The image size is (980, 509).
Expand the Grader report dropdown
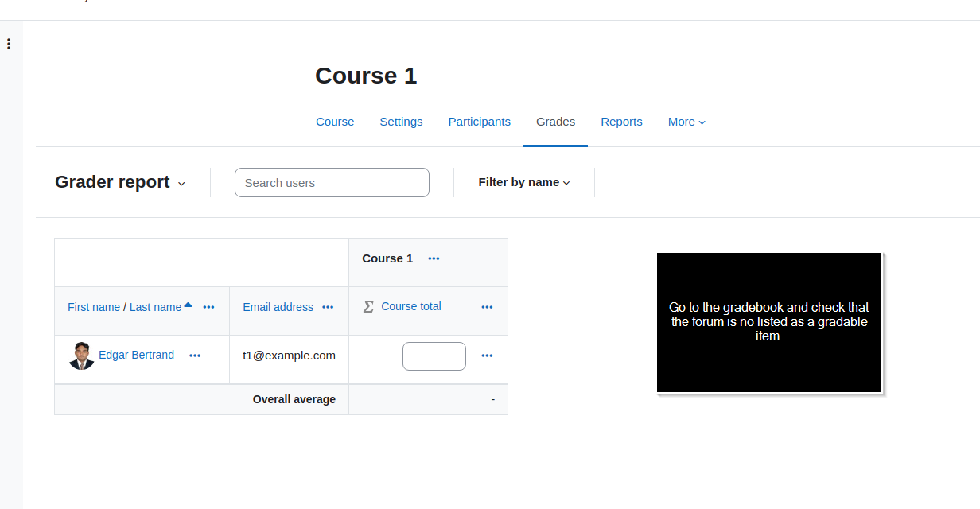click(120, 182)
